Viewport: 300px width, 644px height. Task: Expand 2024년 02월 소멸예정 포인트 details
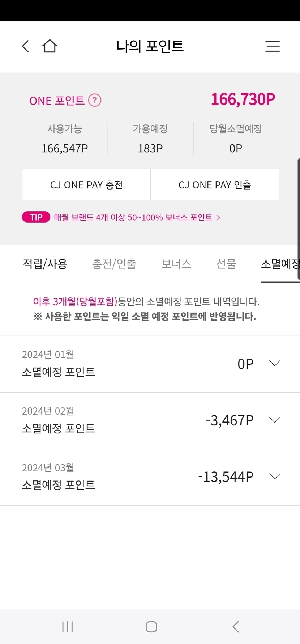(275, 420)
